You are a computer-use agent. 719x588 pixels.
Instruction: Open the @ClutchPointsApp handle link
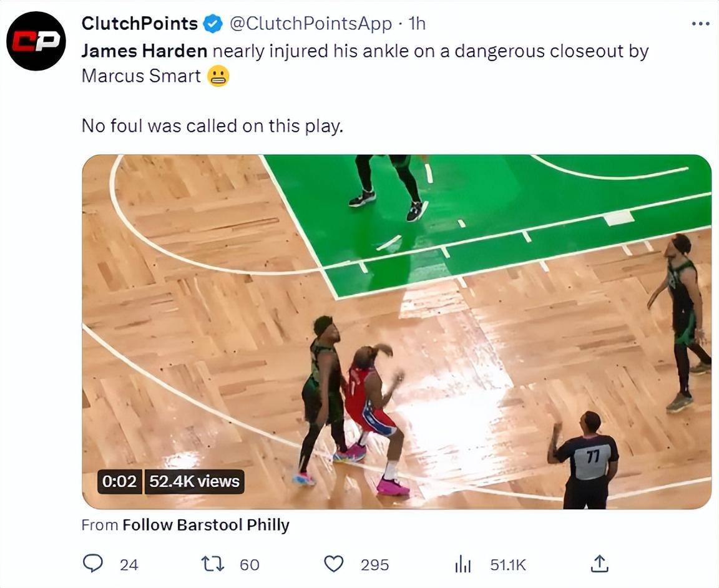coord(310,23)
